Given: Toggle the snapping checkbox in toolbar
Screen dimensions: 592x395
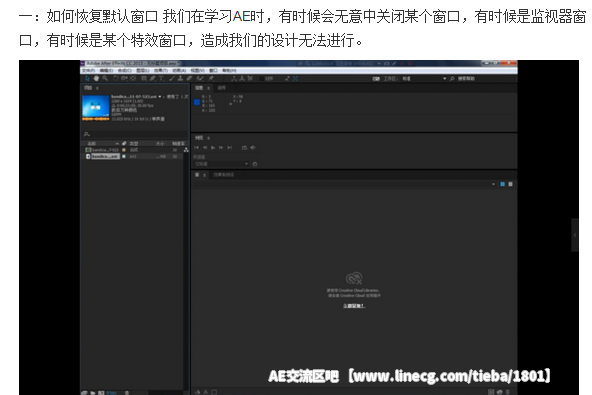Looking at the screenshot, I should point(262,79).
